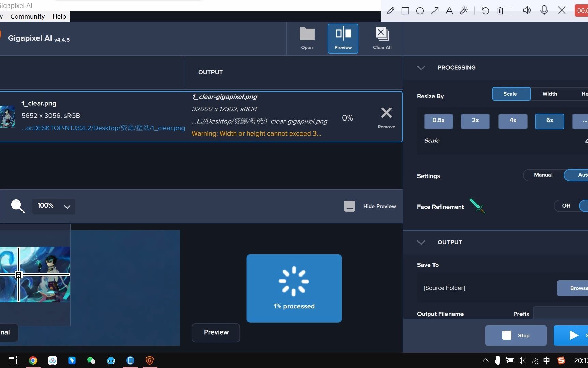Open WeChat from the taskbar
The image size is (588, 368).
point(91,360)
